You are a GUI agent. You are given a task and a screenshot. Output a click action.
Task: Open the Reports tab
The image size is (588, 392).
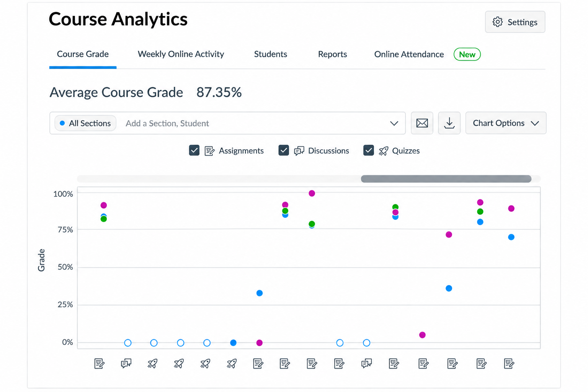tap(332, 54)
